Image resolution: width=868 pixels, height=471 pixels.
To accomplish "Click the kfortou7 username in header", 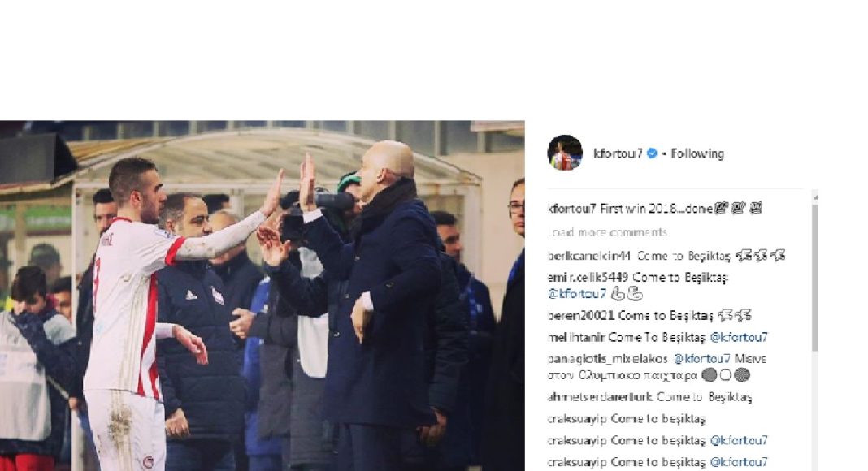I will pos(618,153).
